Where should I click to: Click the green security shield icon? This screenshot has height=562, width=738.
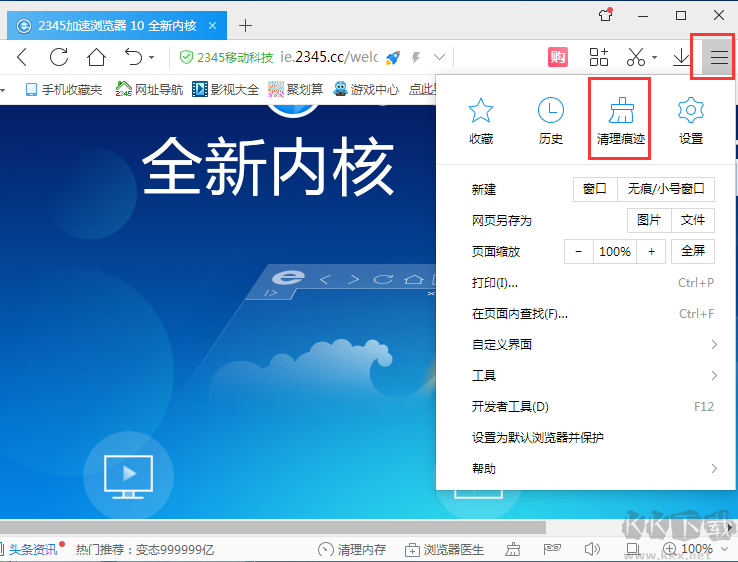click(186, 57)
